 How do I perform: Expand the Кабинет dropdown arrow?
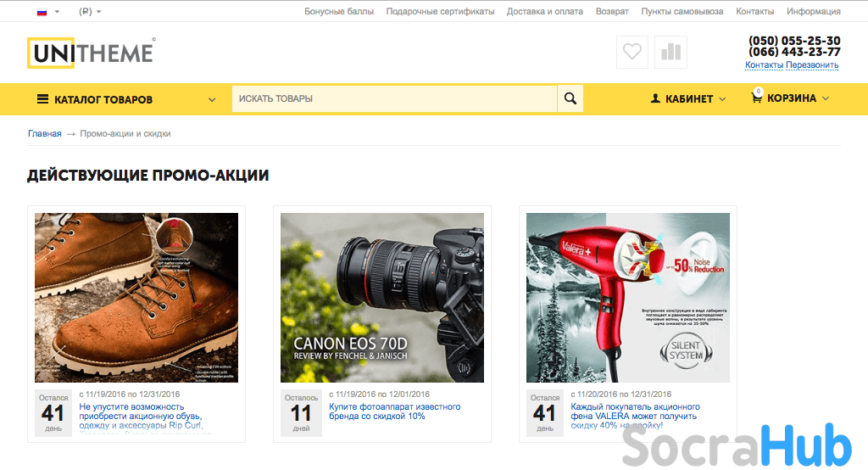[x=722, y=99]
